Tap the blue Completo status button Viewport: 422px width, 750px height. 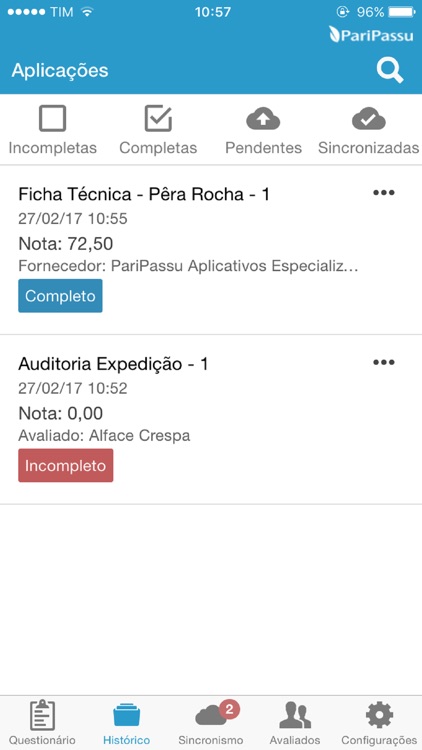[x=60, y=296]
